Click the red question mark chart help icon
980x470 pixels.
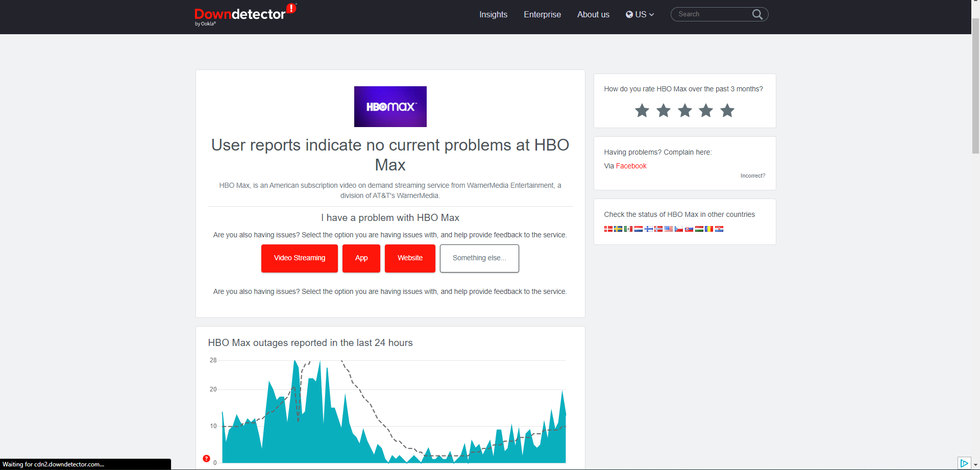pos(206,458)
